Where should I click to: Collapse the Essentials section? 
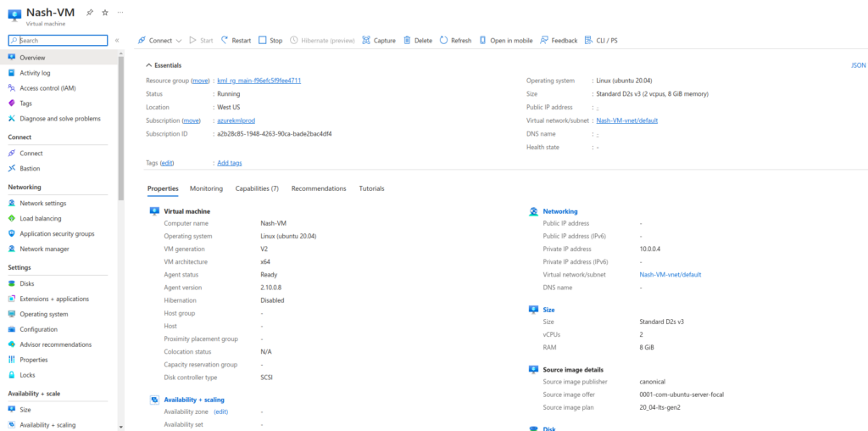(x=149, y=65)
